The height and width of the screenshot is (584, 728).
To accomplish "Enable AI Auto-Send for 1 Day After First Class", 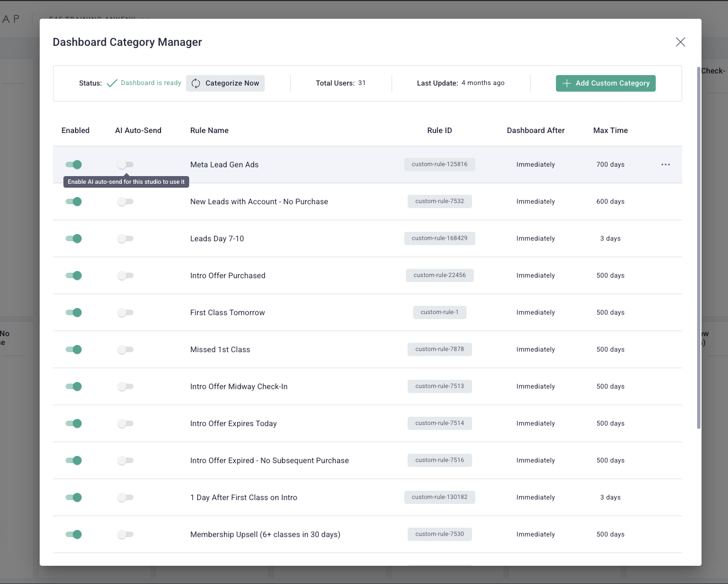I will point(125,497).
